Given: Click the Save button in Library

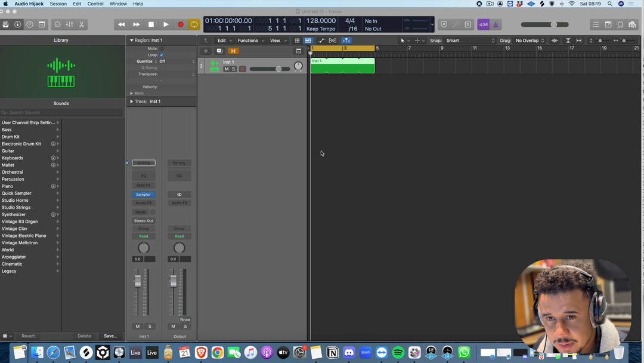Looking at the screenshot, I should click(110, 336).
